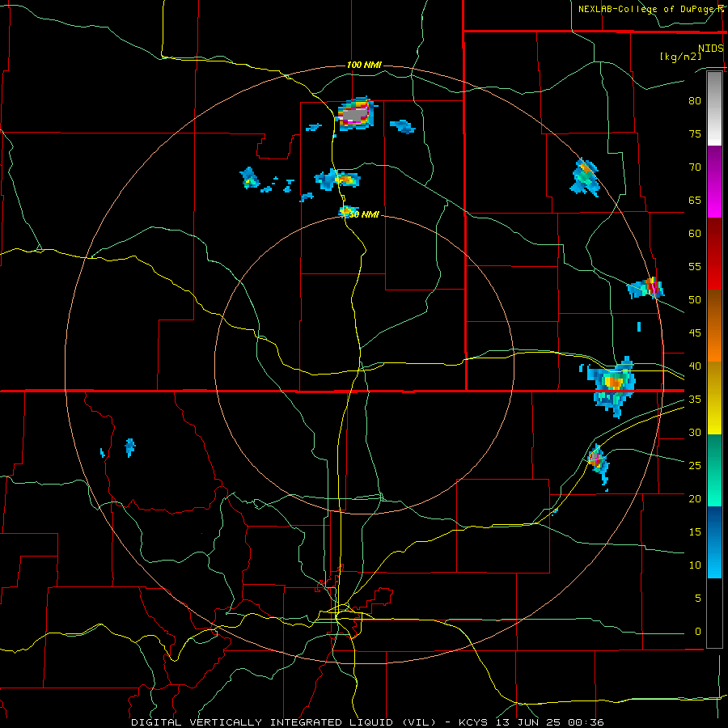The width and height of the screenshot is (728, 728).
Task: Click the orange-brown band of the VIL scale
Action: [x=714, y=326]
